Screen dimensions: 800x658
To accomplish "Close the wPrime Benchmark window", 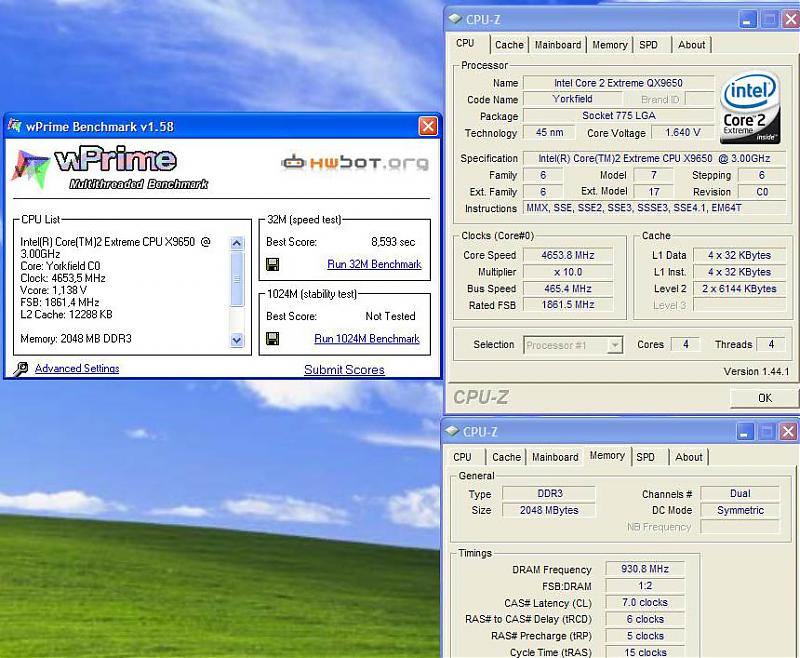I will (x=428, y=126).
